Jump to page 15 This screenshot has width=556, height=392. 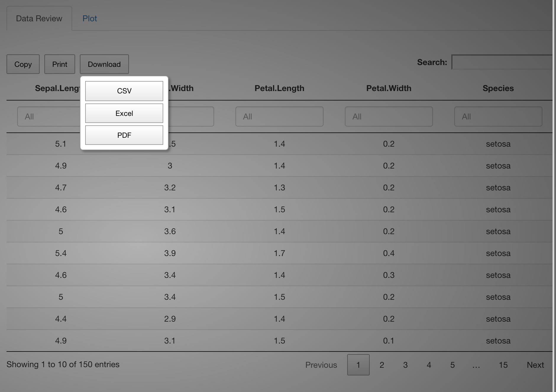point(503,365)
